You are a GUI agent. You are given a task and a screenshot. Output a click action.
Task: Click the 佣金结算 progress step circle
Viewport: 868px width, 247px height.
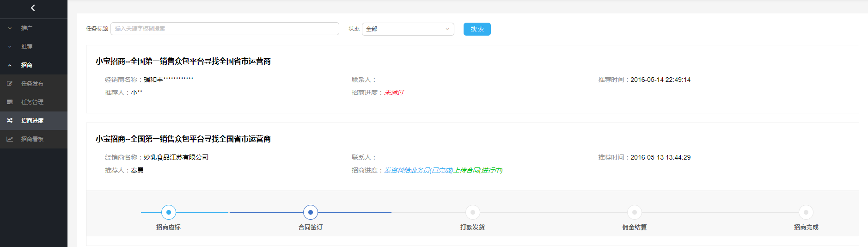click(634, 212)
